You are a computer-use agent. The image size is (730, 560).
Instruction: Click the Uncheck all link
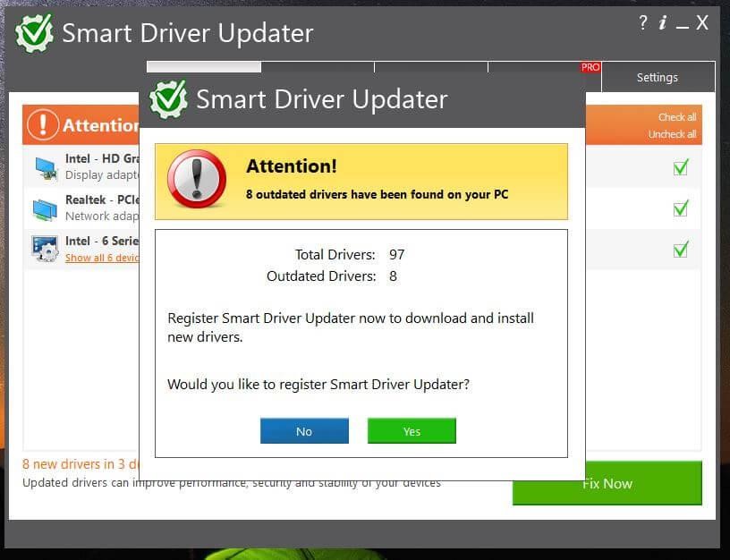coord(672,134)
